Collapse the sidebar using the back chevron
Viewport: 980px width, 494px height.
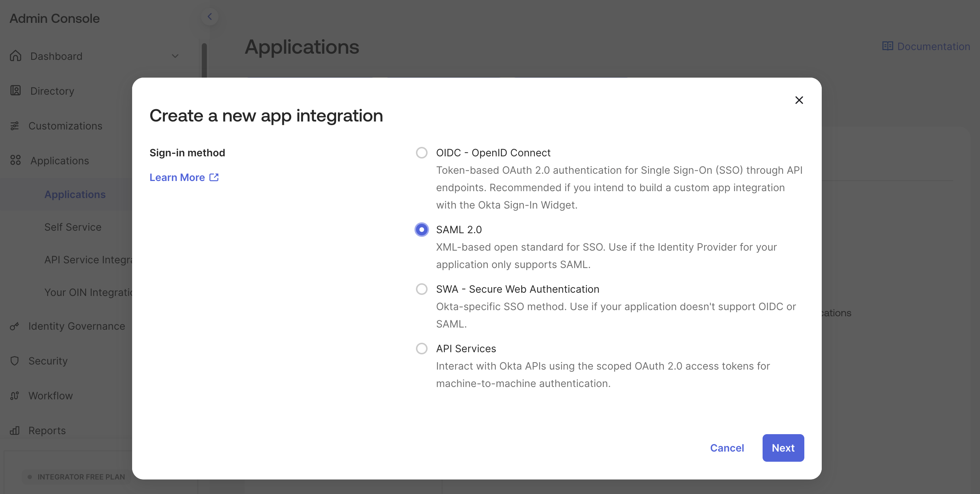click(x=210, y=16)
